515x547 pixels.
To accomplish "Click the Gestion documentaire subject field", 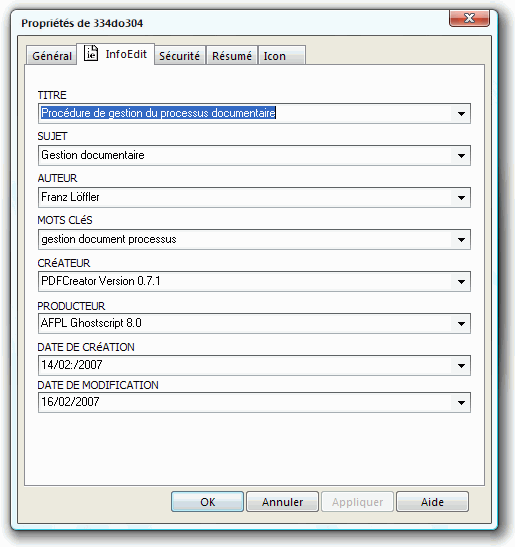I will (x=245, y=156).
